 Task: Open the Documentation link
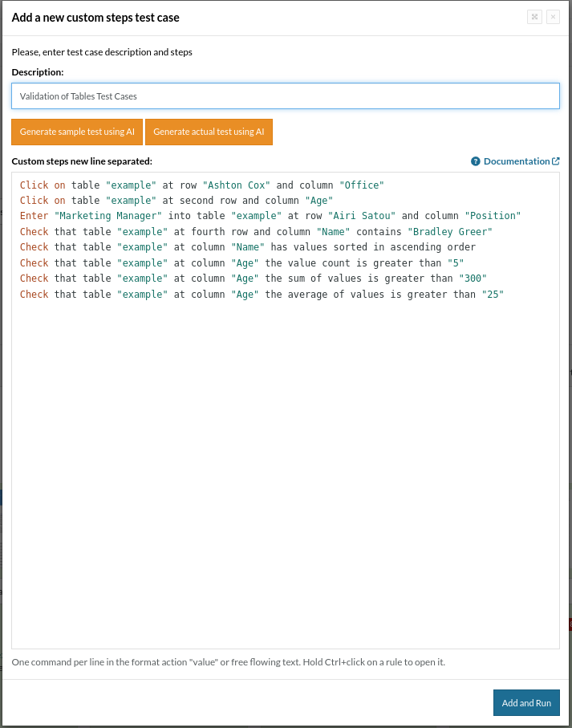tap(516, 161)
